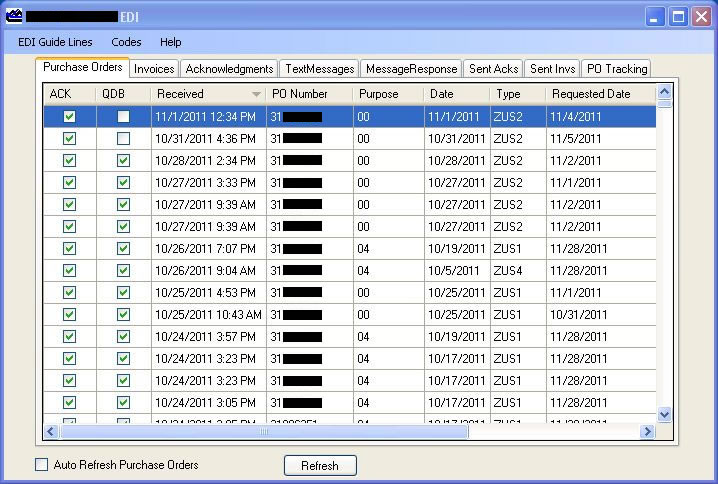Viewport: 718px width, 484px height.
Task: Check QDB box for 10/31/2011 4:36 PM row
Action: [123, 138]
